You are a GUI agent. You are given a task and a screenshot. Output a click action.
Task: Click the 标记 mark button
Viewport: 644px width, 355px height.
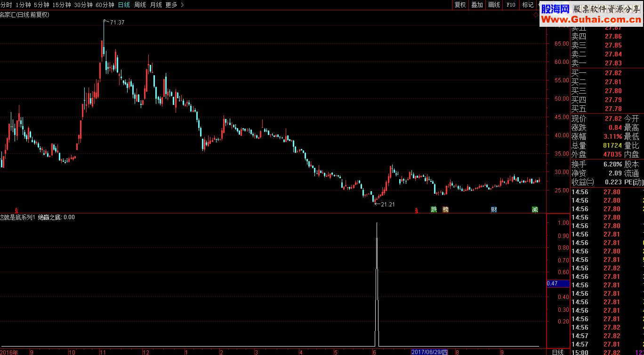528,5
